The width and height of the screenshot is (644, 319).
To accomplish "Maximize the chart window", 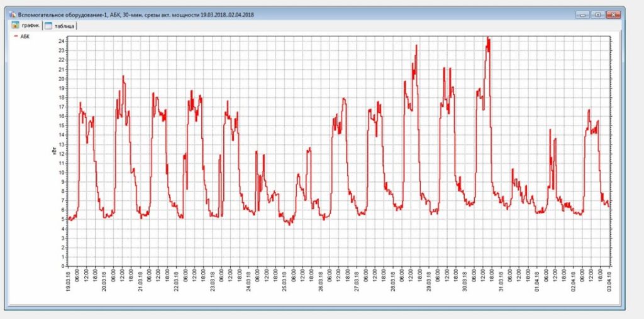I will coord(597,14).
